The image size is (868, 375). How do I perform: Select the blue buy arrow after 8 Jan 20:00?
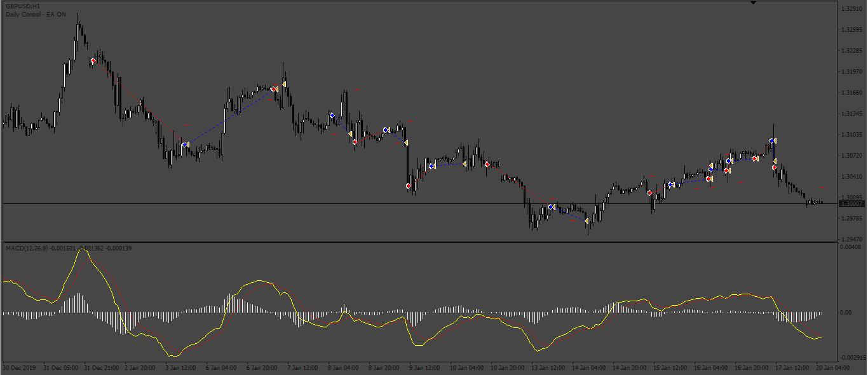[385, 130]
